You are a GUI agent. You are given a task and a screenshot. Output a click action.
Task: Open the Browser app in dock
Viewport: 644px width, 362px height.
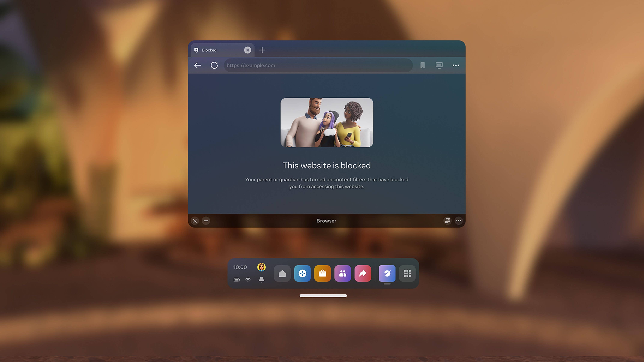(387, 273)
